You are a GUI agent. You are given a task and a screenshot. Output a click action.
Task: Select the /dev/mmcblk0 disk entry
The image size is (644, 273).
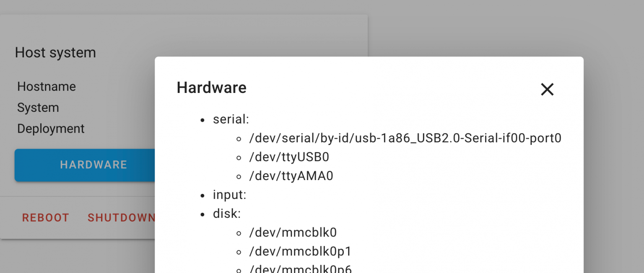pyautogui.click(x=293, y=232)
